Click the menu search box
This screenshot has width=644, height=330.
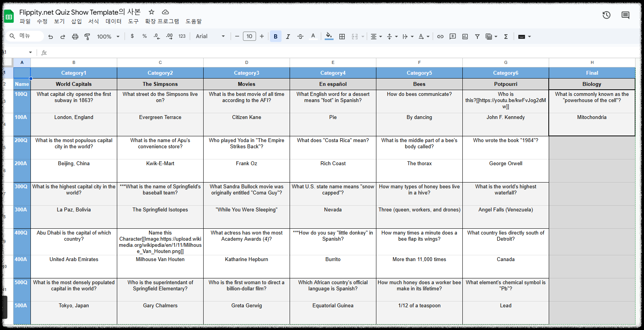(x=25, y=36)
